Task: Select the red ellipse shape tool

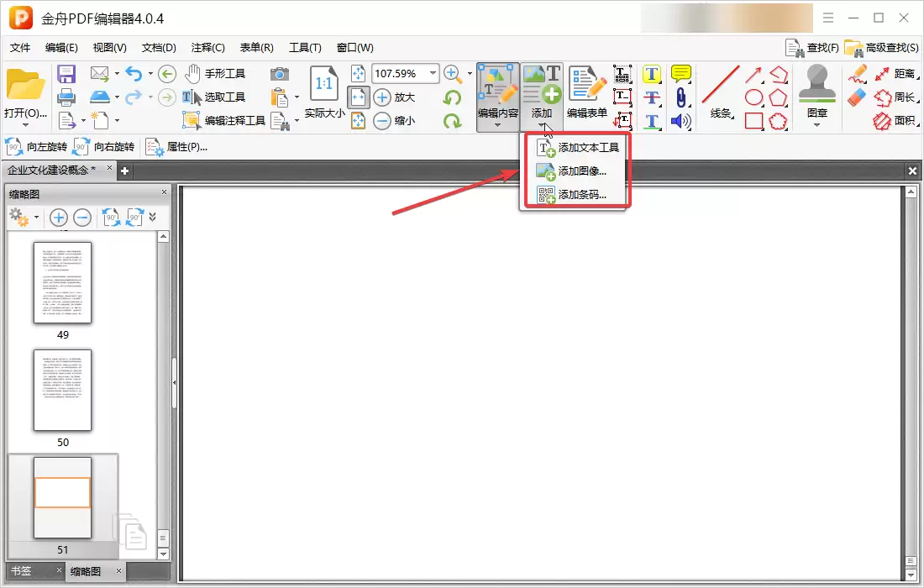Action: [x=754, y=97]
